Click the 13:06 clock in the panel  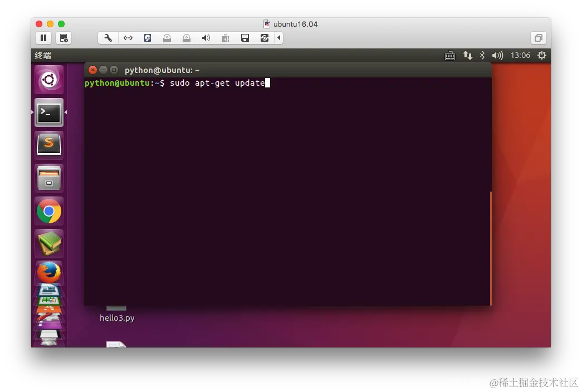(520, 55)
